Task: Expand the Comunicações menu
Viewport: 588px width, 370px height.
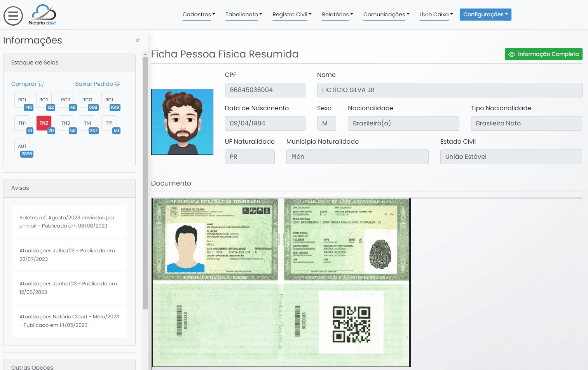Action: click(386, 14)
